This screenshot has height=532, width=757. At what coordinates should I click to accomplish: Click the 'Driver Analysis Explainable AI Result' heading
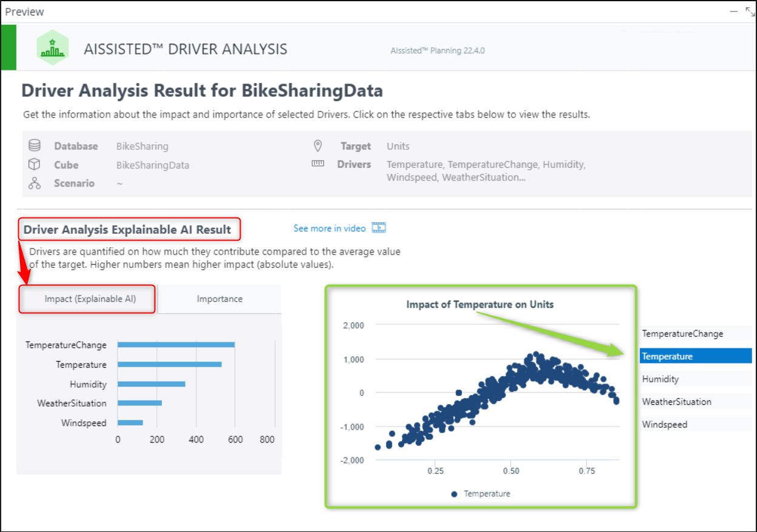pos(129,229)
